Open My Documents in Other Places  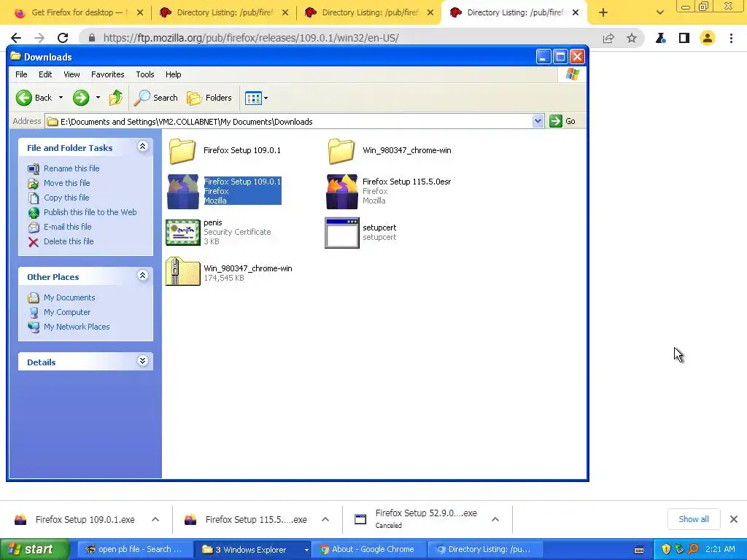(x=69, y=297)
